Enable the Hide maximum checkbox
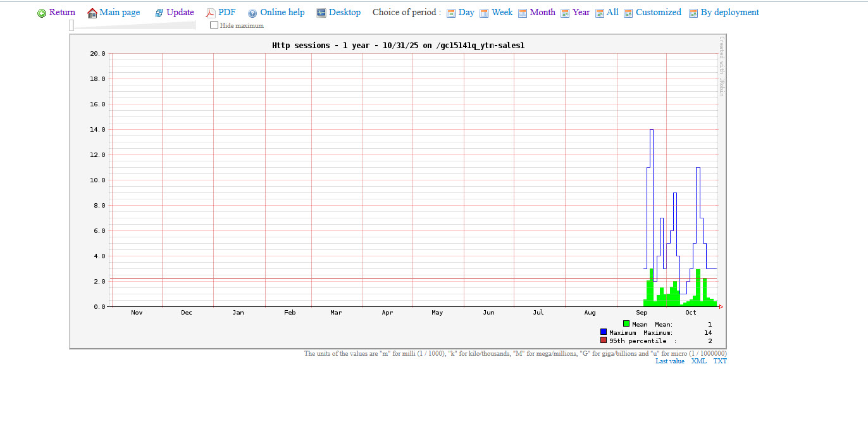The height and width of the screenshot is (426, 868). pyautogui.click(x=214, y=25)
